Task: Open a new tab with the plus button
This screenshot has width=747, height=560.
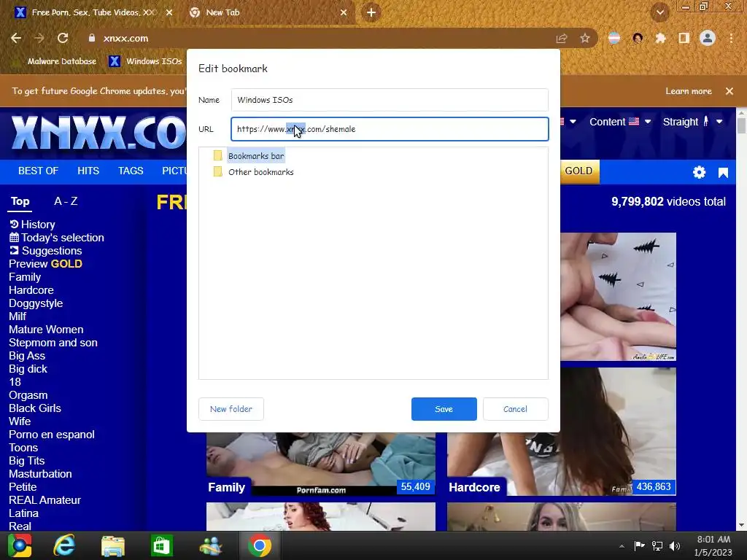Action: (371, 12)
